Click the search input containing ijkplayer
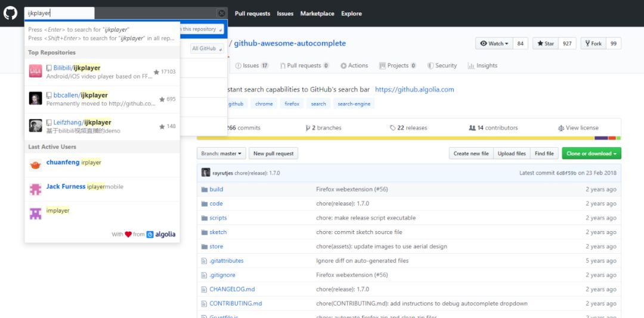The image size is (644, 318). point(59,13)
